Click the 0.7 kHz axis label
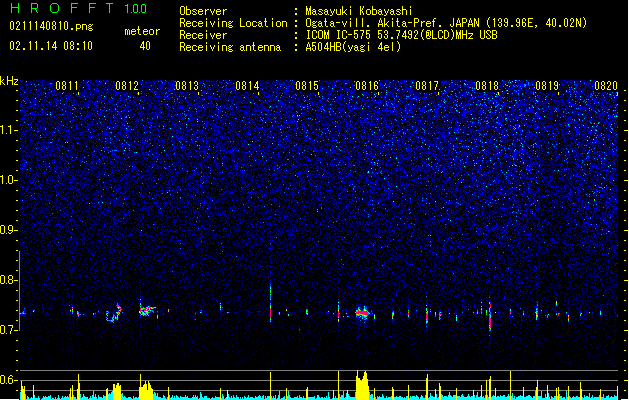 (x=8, y=330)
